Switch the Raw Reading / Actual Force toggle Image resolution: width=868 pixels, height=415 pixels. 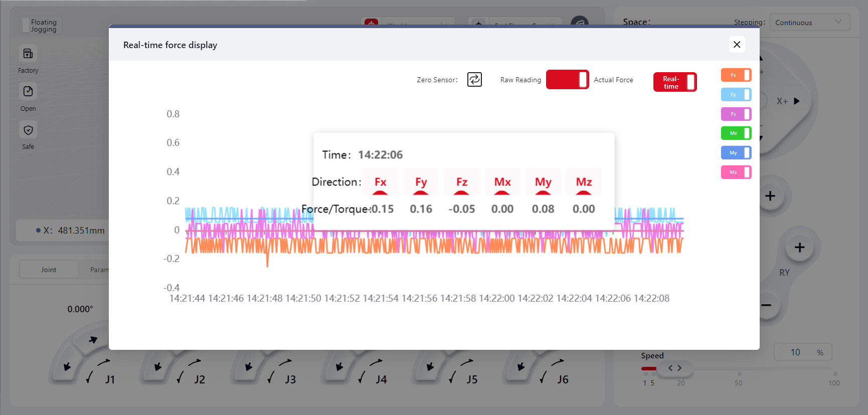[x=567, y=80]
